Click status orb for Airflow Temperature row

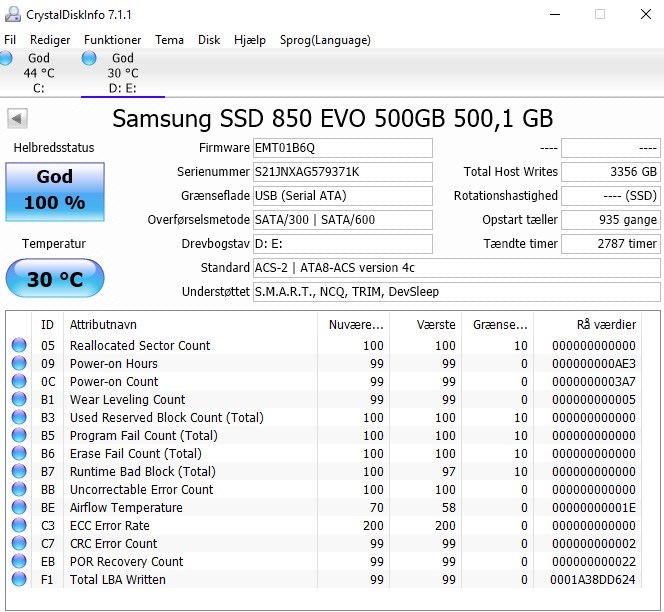pos(19,507)
